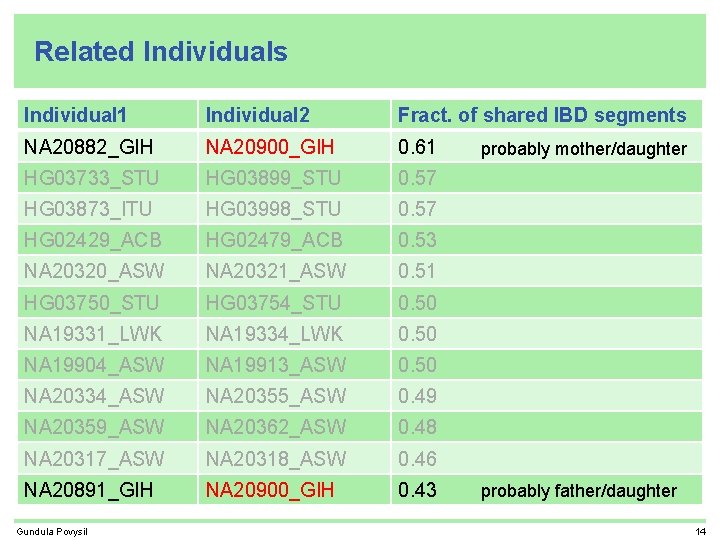
Task: Click the 0.48 fraction value
Action: coord(417,427)
